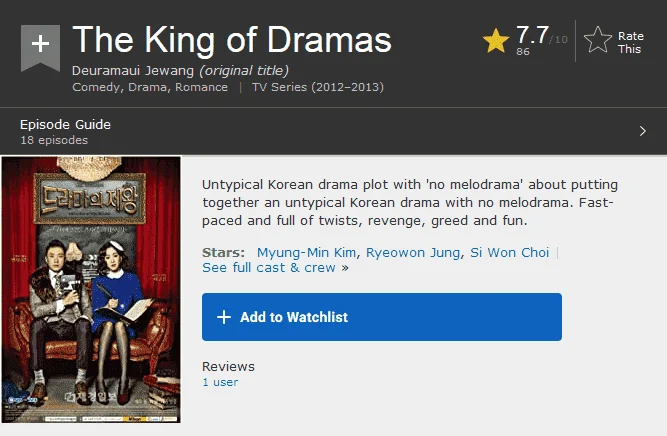
Task: Click the Reviews heading
Action: click(228, 366)
